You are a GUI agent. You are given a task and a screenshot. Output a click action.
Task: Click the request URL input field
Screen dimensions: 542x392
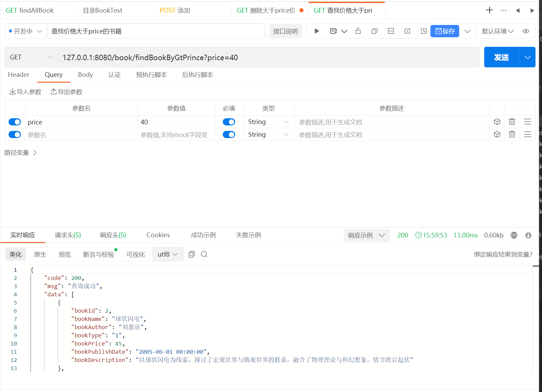point(269,57)
